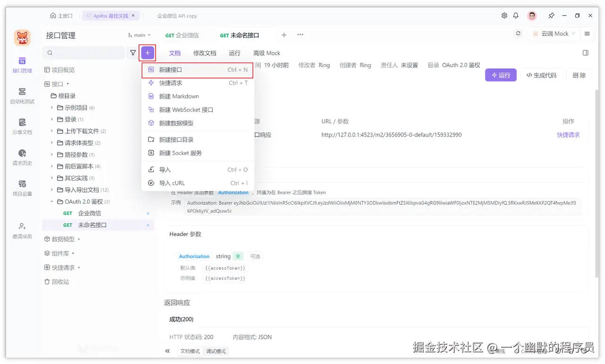Collapse sidebar with double chevron icon

coord(167,351)
